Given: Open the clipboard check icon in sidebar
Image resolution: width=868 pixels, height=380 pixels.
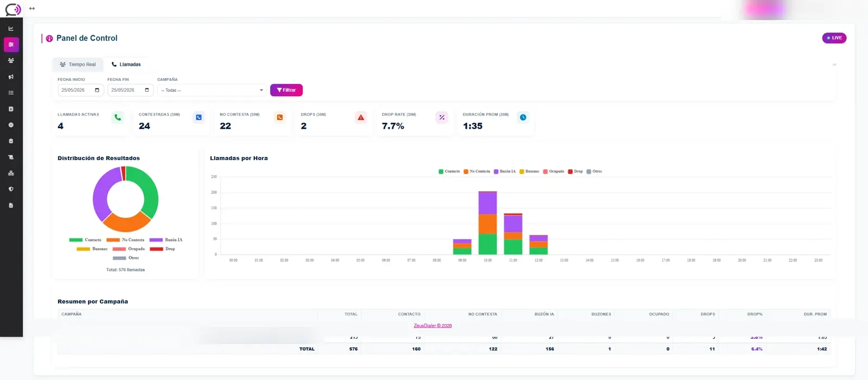Looking at the screenshot, I should point(11,141).
